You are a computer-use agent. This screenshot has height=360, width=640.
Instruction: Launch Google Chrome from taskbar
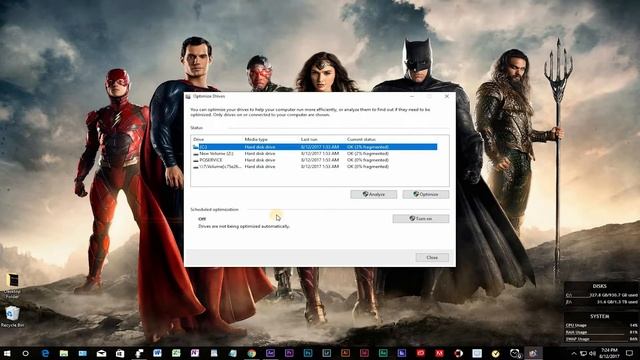click(x=251, y=353)
